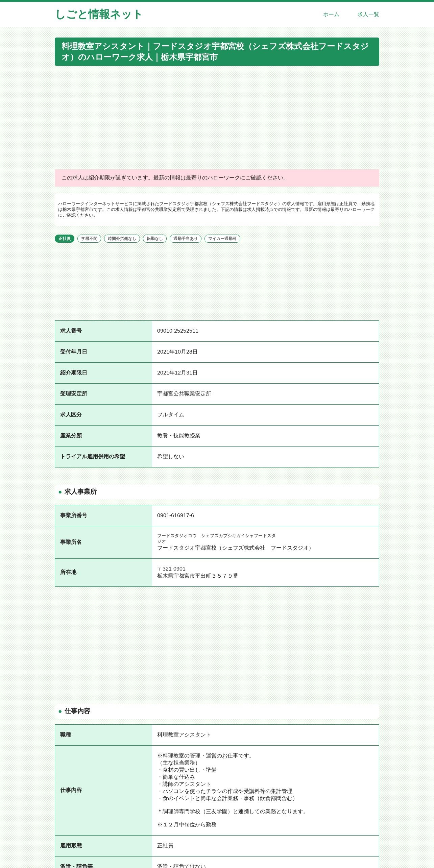434x868 pixels.
Task: Select the 学歴不問 tag
Action: [x=89, y=239]
